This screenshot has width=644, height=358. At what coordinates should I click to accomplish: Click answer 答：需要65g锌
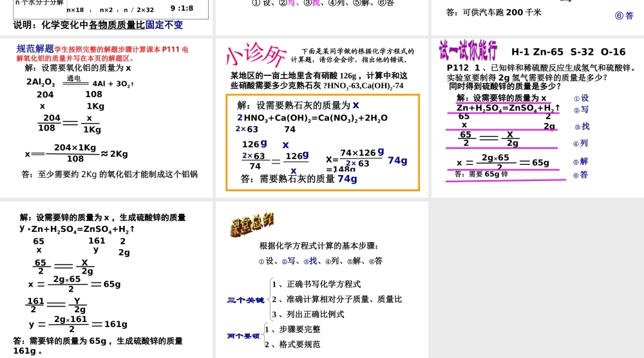coord(481,174)
